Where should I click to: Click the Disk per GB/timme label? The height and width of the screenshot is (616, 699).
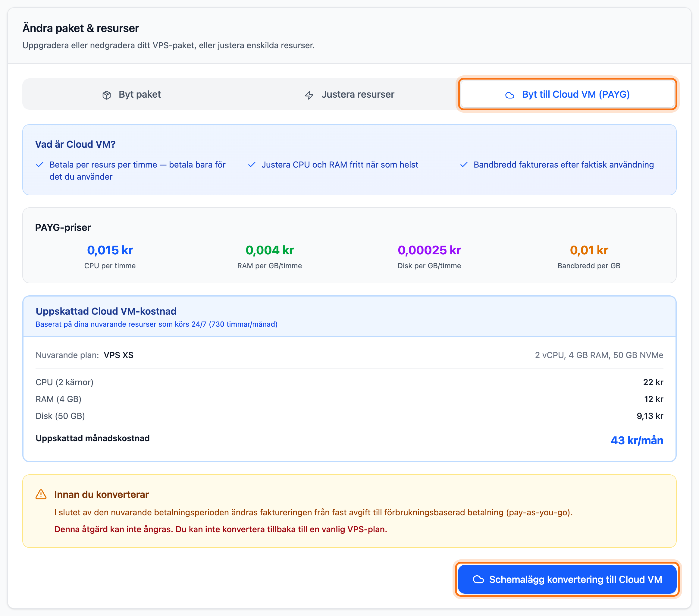pyautogui.click(x=429, y=266)
